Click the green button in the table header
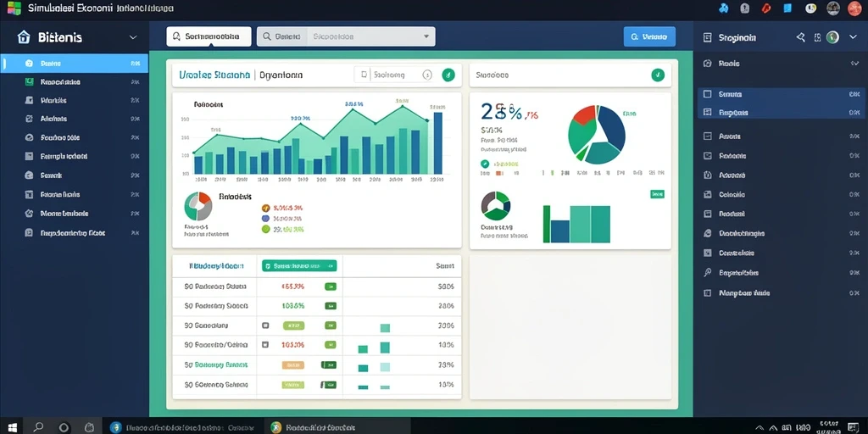 point(299,265)
